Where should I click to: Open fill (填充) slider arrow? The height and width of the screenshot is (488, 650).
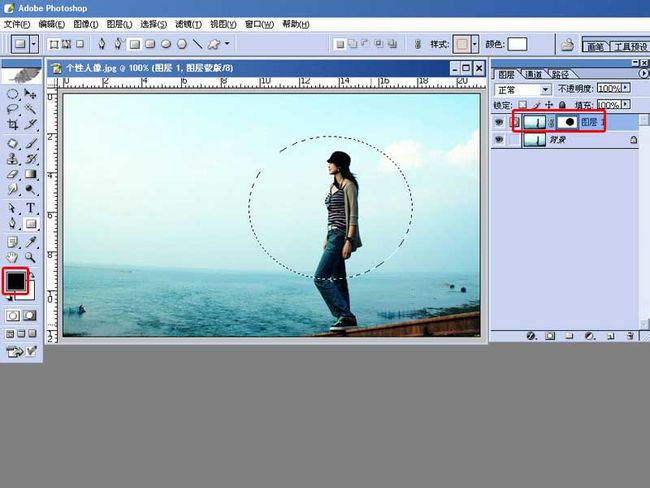click(x=626, y=104)
